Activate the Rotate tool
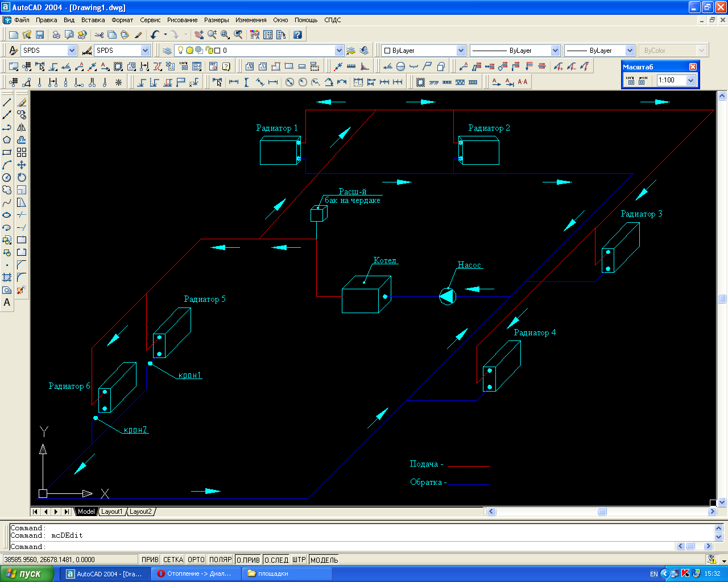728x582 pixels. [x=22, y=177]
